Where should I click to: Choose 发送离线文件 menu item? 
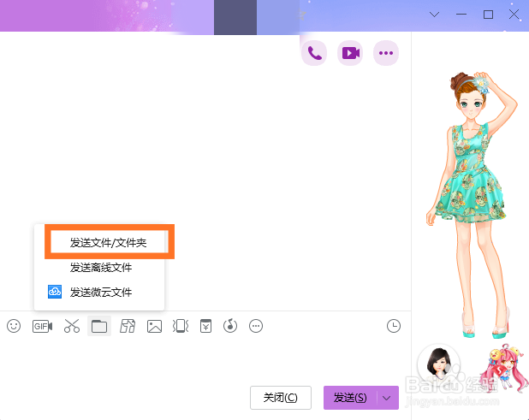point(99,267)
